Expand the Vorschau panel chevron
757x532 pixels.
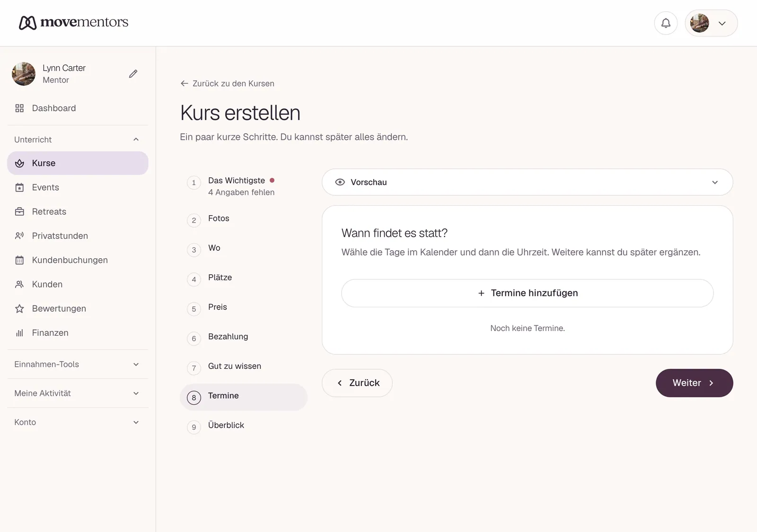click(x=715, y=183)
